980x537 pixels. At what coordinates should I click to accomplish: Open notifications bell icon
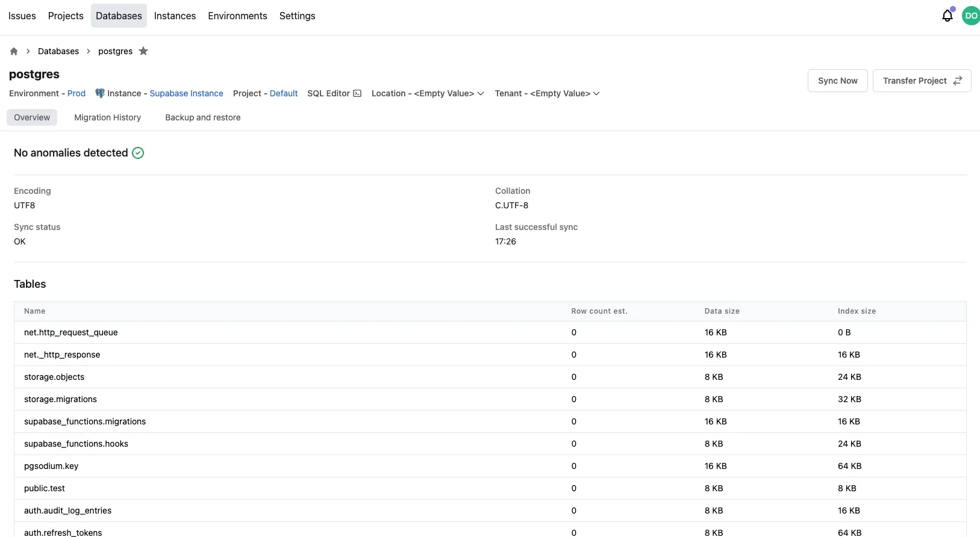click(x=947, y=16)
